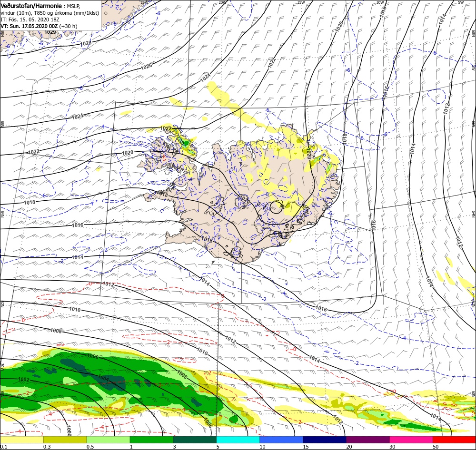Click the '20W' longitude label
Image resolution: width=476 pixels, height=450 pixels.
pos(222,2)
